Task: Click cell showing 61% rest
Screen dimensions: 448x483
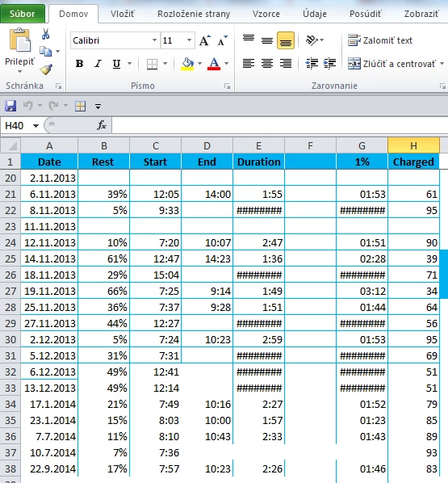Action: click(x=104, y=258)
